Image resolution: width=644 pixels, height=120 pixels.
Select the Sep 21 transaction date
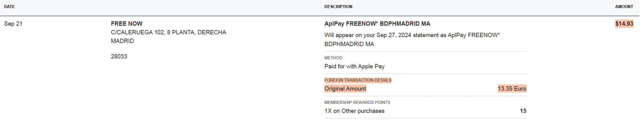(13, 24)
